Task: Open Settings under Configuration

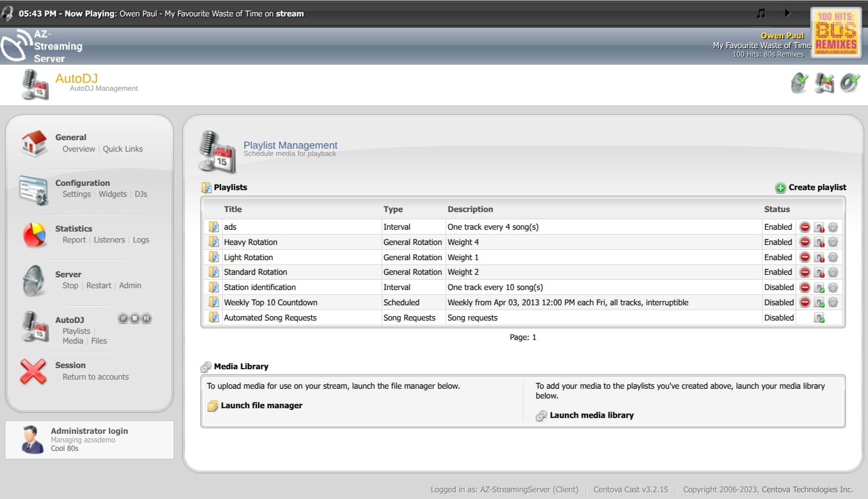Action: click(76, 194)
